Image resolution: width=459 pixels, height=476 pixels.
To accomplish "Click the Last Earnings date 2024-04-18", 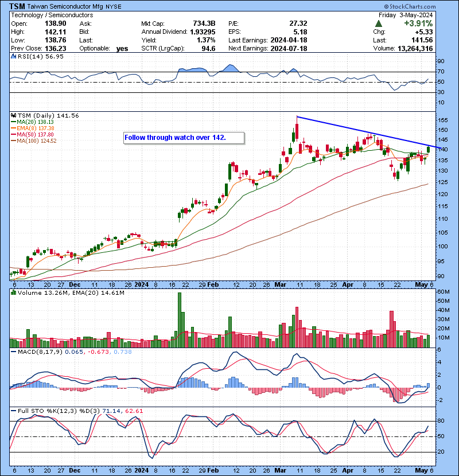I will click(289, 40).
